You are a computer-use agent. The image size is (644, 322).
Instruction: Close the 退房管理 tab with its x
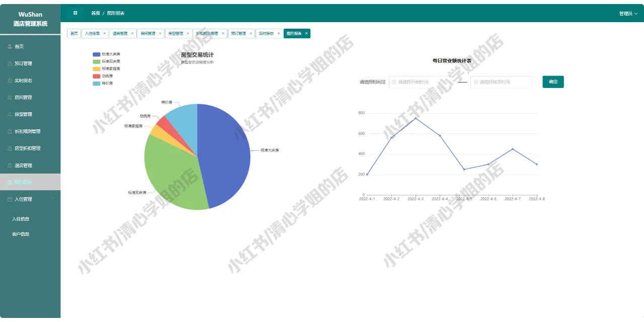132,33
